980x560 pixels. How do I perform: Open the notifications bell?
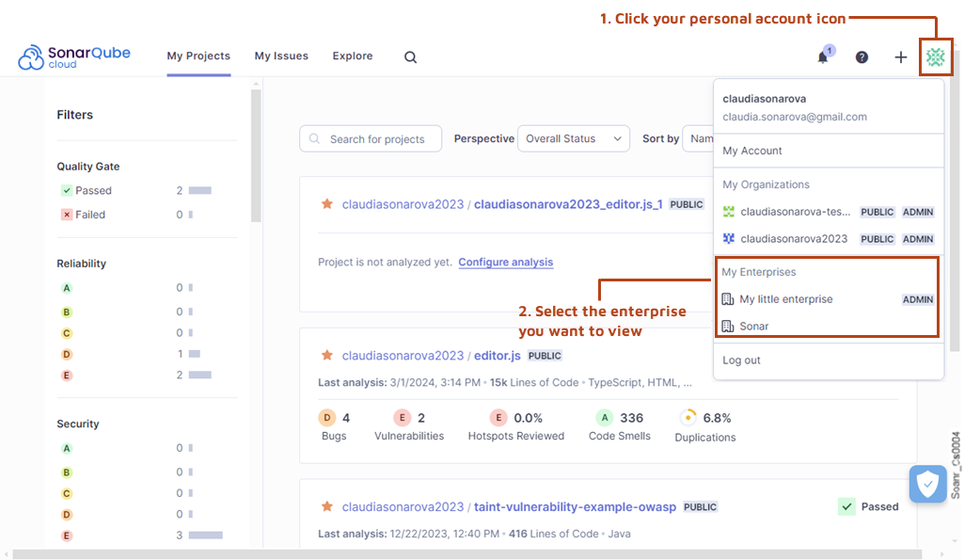point(823,56)
